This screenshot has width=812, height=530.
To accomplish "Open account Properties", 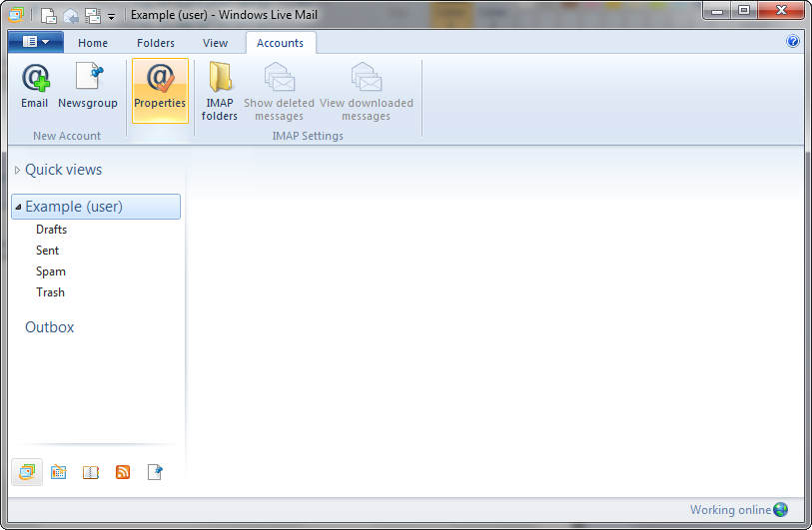I will [160, 89].
